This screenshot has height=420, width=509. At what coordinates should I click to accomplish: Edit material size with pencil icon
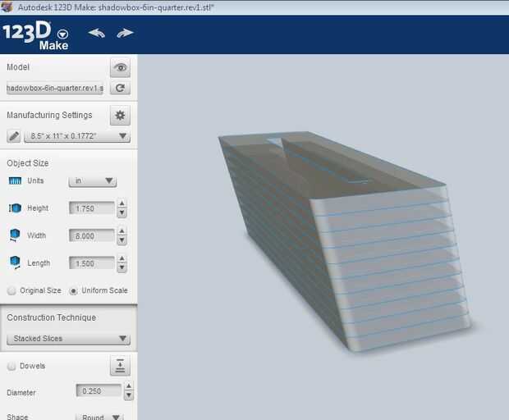(x=14, y=136)
